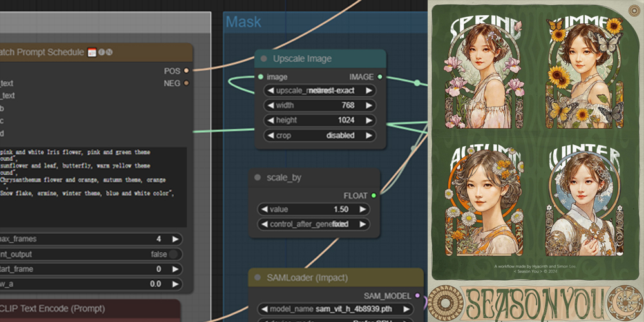This screenshot has height=322, width=644.
Task: Click 'A workflow made by Hyacinth' credit text
Action: [536, 266]
